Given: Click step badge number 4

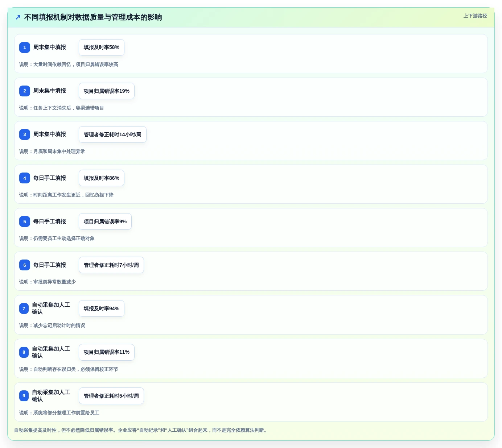Looking at the screenshot, I should click(25, 178).
